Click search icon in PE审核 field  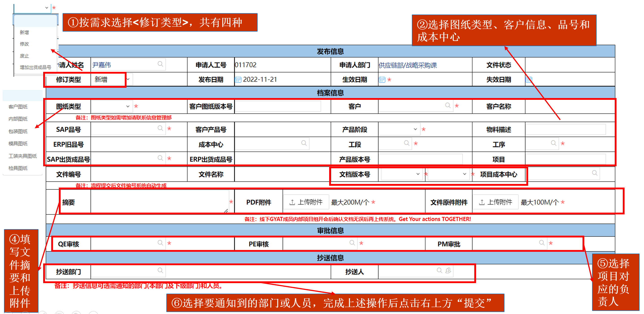[352, 243]
